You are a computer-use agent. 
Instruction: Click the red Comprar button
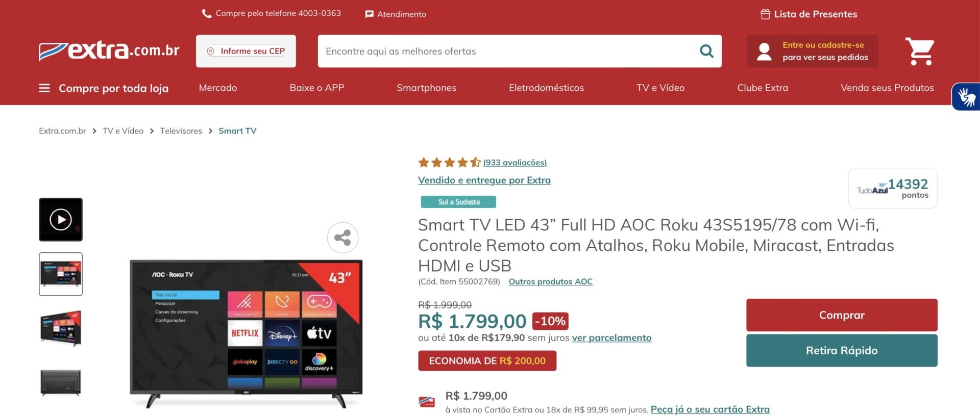[842, 315]
